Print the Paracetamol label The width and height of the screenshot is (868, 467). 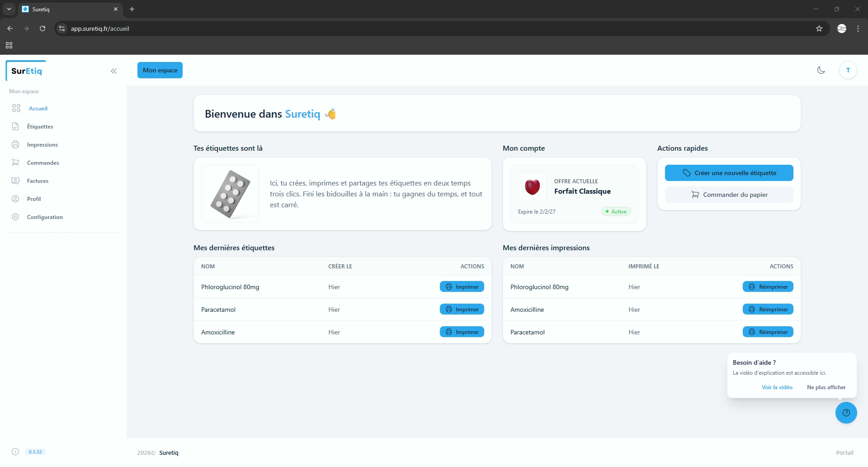pyautogui.click(x=462, y=309)
